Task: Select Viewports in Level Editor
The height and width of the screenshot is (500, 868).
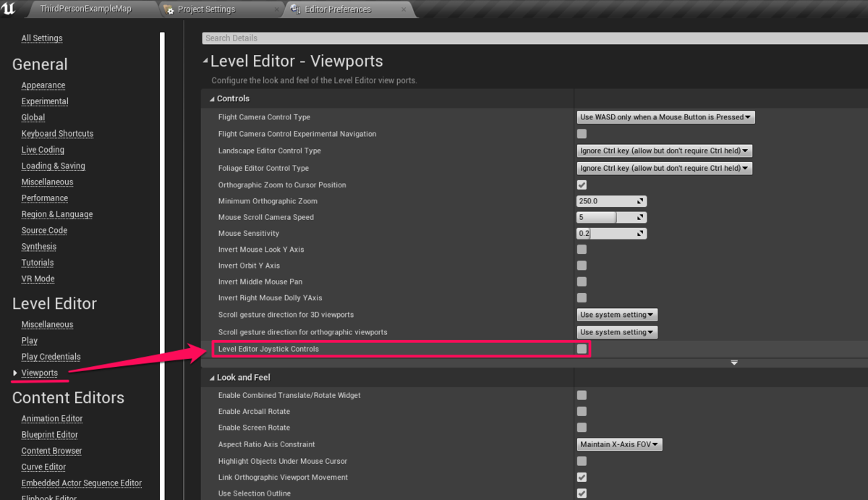Action: [40, 373]
